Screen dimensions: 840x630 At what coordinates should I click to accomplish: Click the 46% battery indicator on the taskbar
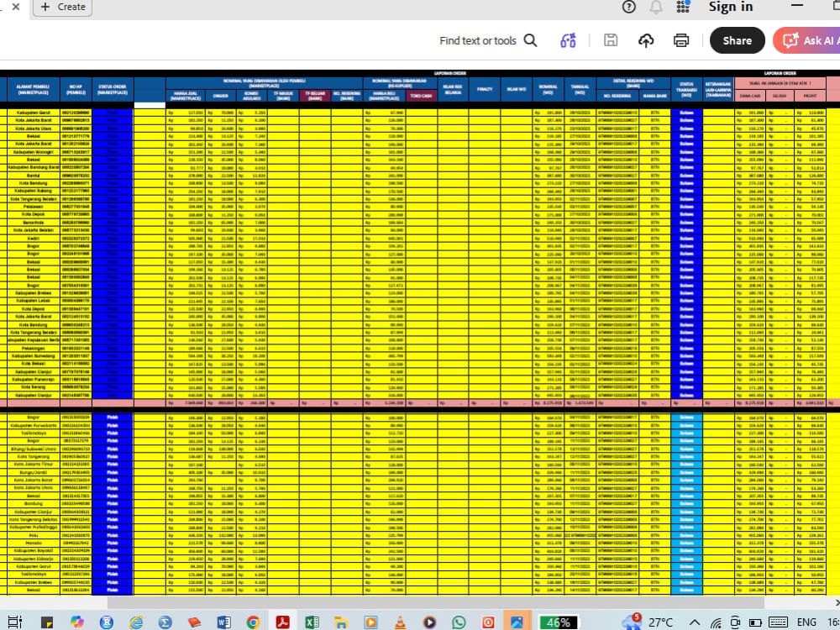tap(558, 622)
